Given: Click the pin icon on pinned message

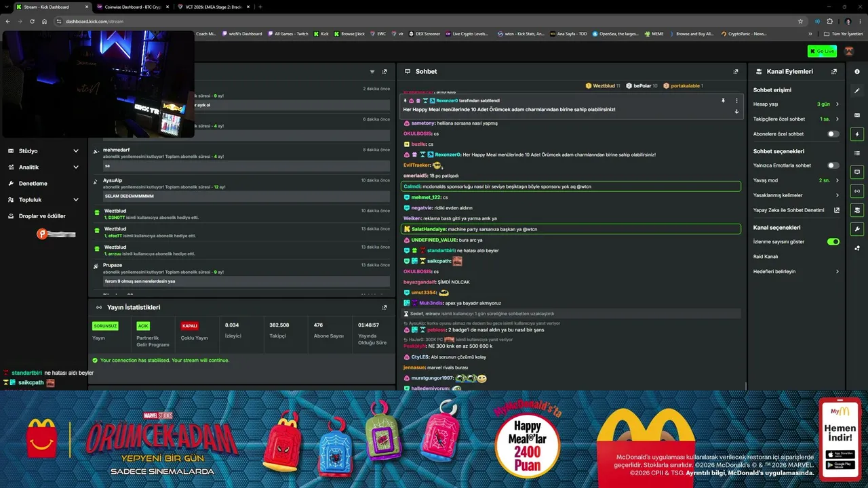Looking at the screenshot, I should pos(724,101).
